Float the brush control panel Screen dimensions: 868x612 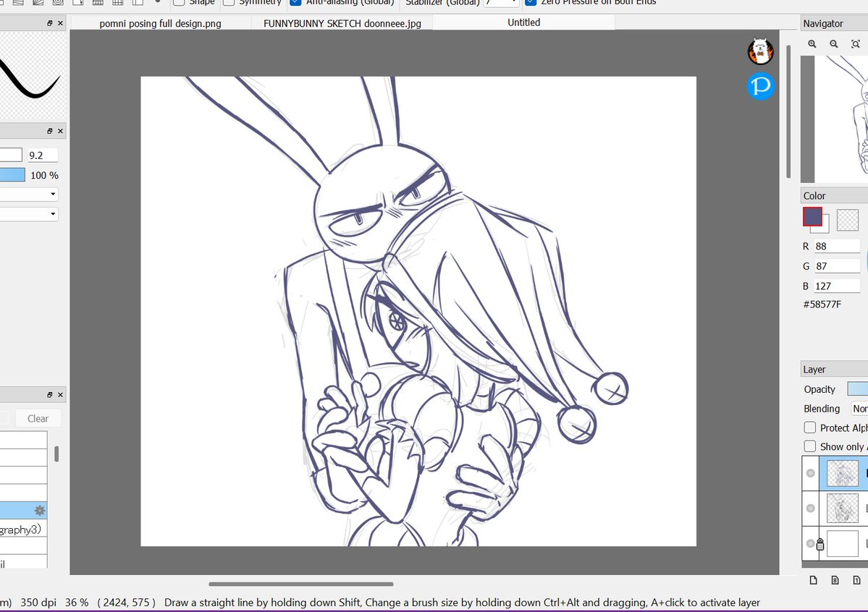click(50, 131)
